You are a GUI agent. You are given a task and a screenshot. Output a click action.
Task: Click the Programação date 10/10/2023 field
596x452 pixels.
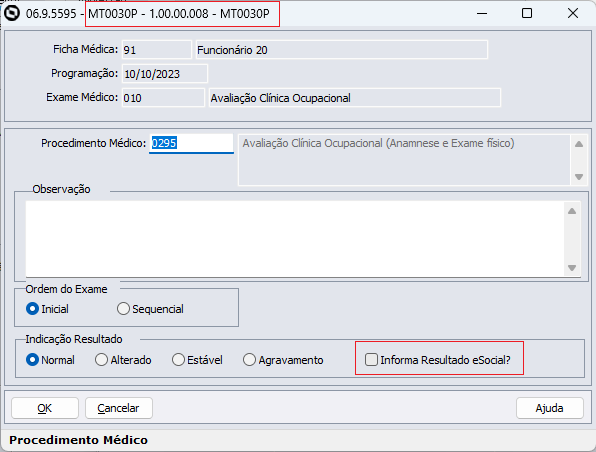pyautogui.click(x=165, y=74)
